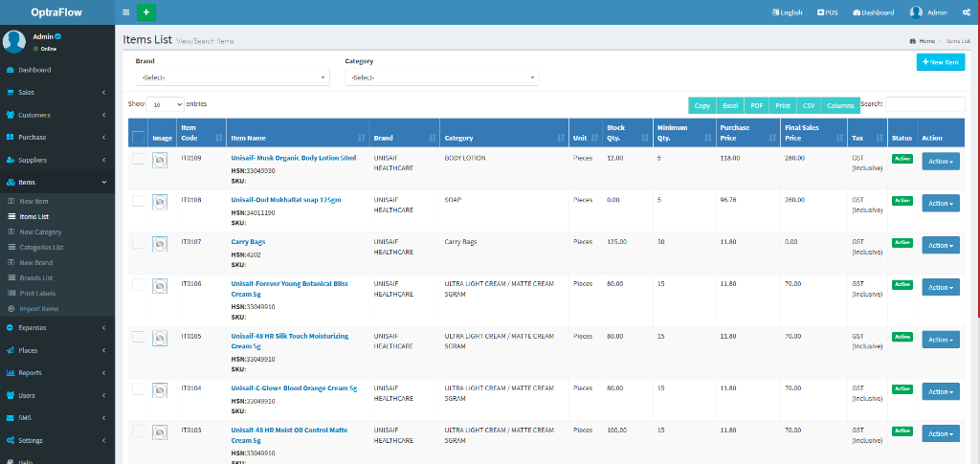Go to Home breadcrumb link
The height and width of the screenshot is (464, 980).
pos(923,40)
